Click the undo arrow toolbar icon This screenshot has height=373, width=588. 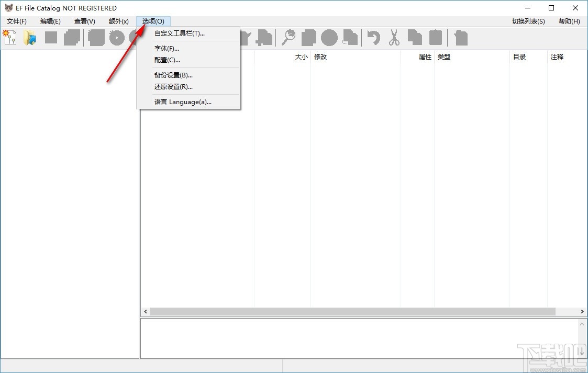coord(373,37)
